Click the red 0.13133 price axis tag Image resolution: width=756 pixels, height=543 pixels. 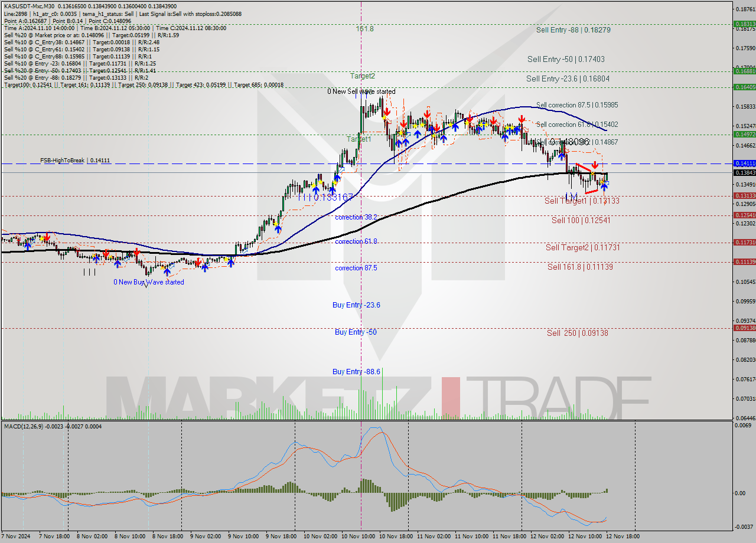[744, 195]
